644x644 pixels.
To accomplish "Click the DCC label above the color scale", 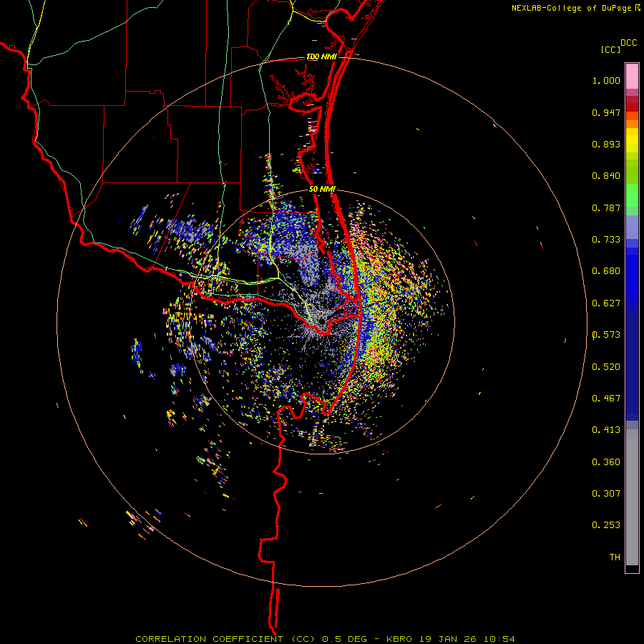I will click(x=628, y=43).
